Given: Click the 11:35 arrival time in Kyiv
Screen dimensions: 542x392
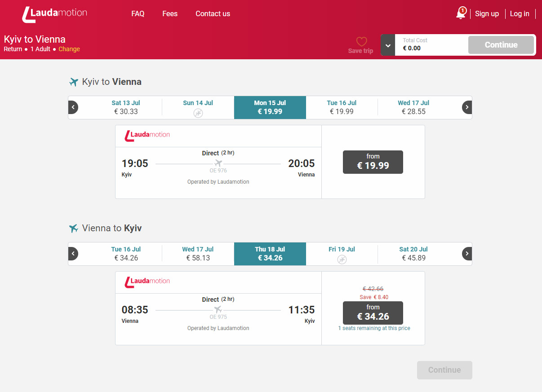Looking at the screenshot, I should [302, 310].
